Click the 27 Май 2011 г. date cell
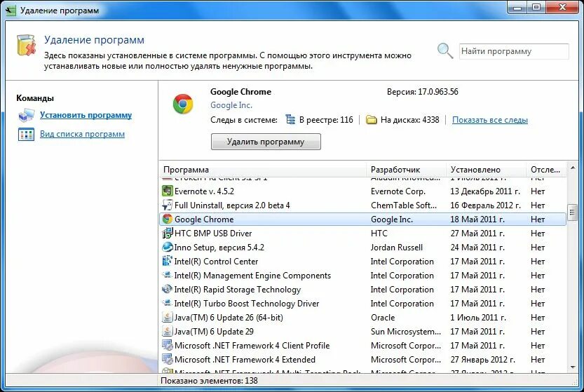 477,234
